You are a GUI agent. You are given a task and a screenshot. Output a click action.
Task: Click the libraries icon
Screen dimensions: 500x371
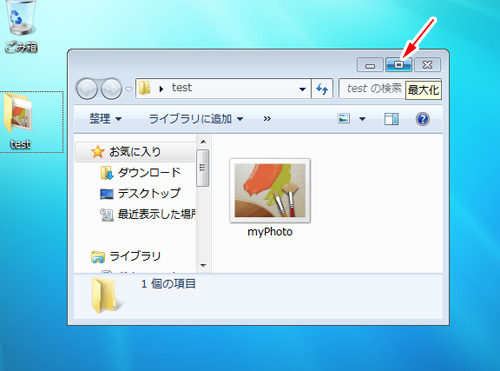tap(98, 257)
